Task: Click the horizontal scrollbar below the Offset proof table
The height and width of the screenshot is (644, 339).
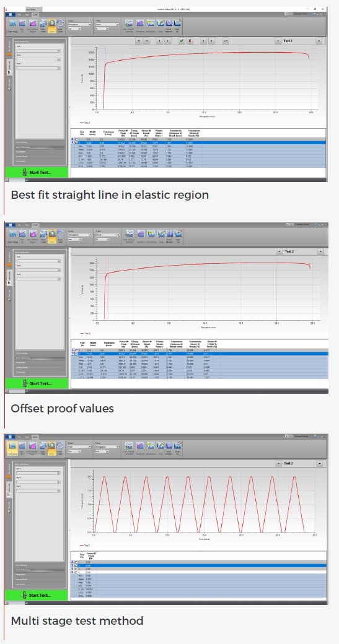Action: 200,391
